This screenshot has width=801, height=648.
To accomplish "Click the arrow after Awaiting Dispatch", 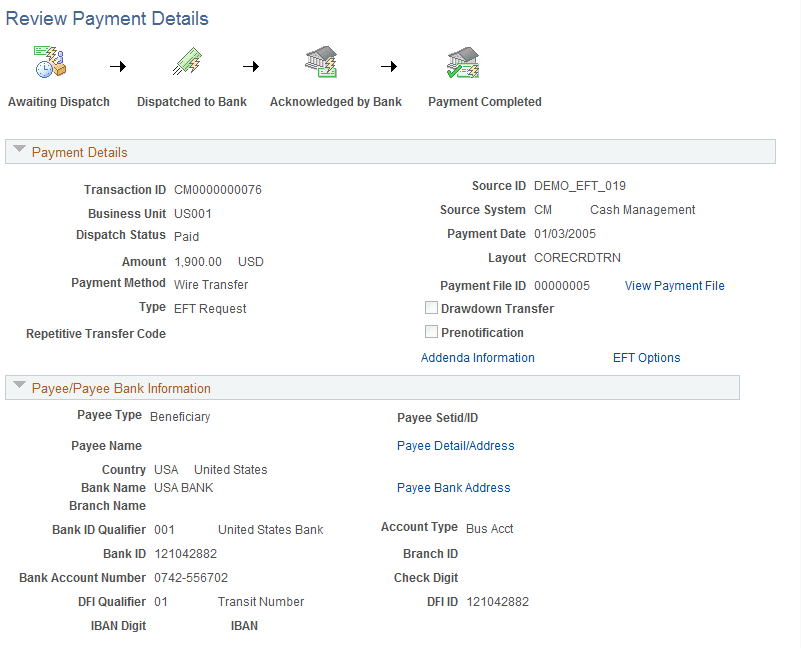I will [118, 66].
